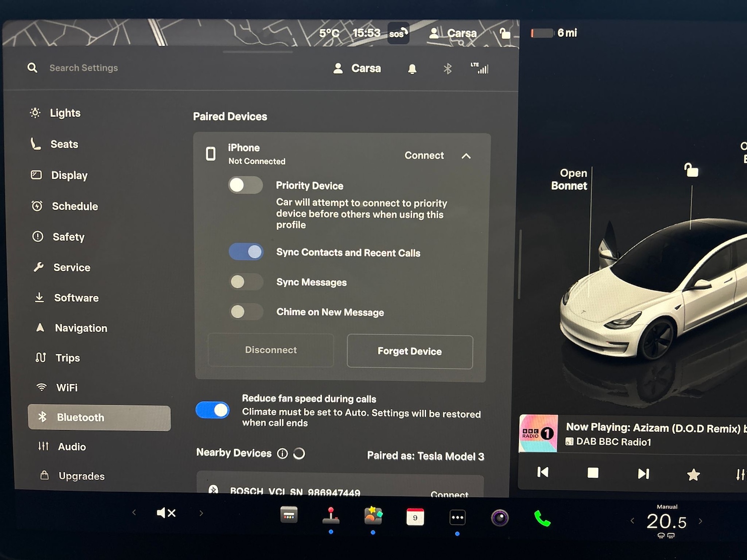Collapse the iPhone device details chevron
This screenshot has width=747, height=560.
coord(466,156)
